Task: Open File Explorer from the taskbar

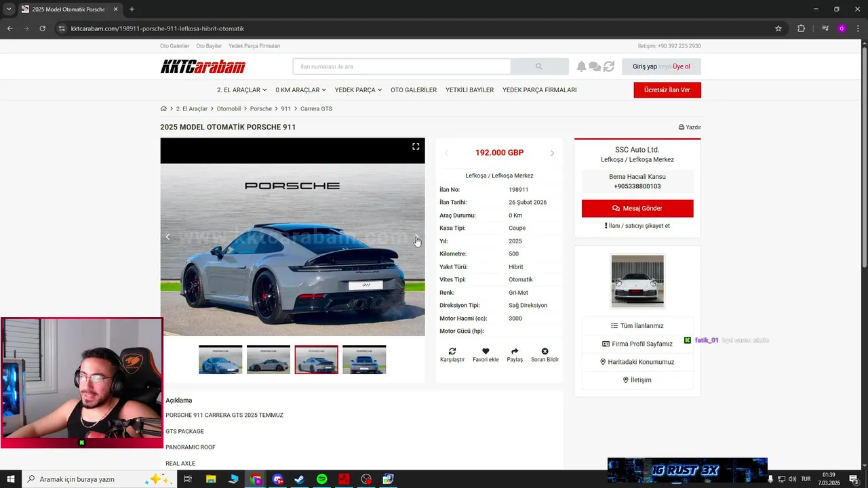Action: (211, 479)
